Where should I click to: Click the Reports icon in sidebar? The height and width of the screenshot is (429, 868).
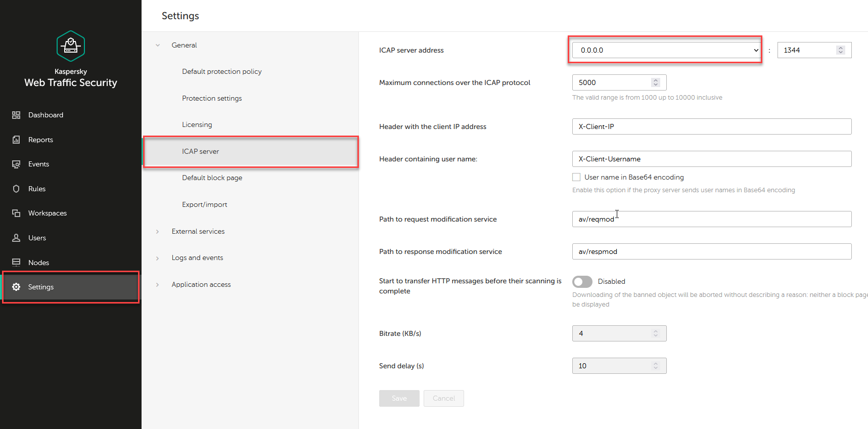point(16,140)
